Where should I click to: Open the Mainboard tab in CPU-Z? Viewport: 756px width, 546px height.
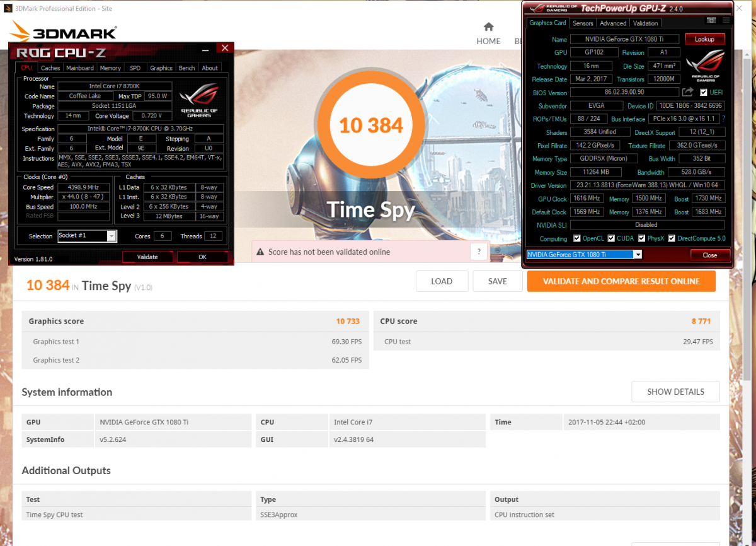80,68
